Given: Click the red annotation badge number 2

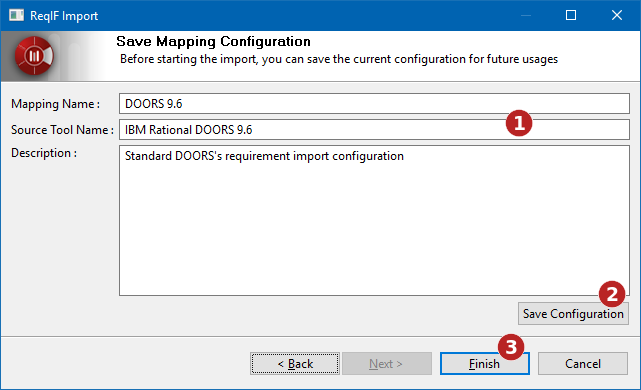Looking at the screenshot, I should tap(612, 294).
